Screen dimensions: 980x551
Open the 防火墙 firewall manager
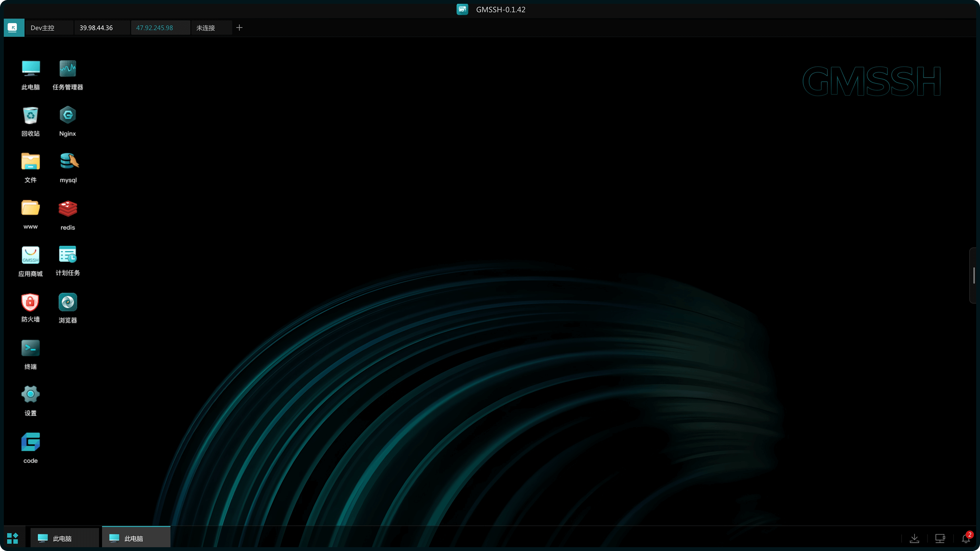[30, 302]
